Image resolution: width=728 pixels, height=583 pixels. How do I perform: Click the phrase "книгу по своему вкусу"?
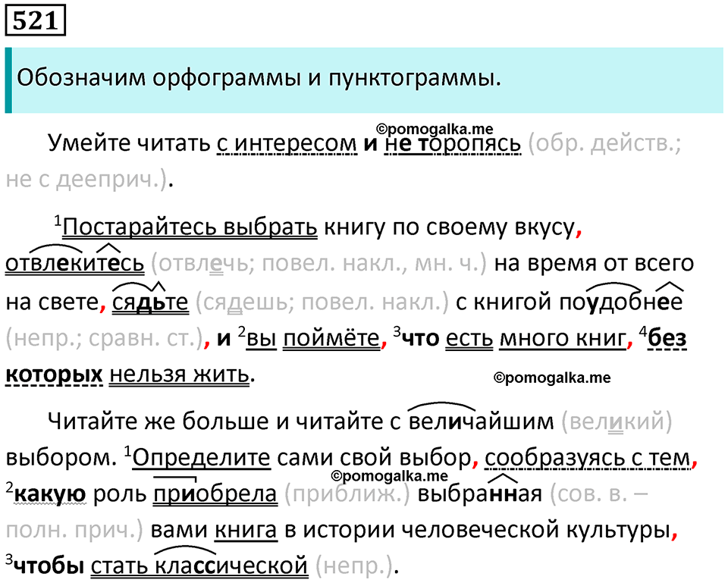450,227
